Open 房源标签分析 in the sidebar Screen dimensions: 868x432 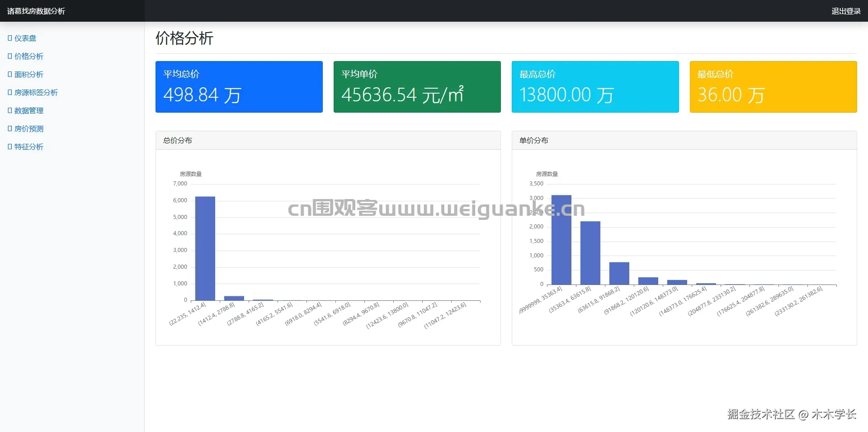(33, 93)
